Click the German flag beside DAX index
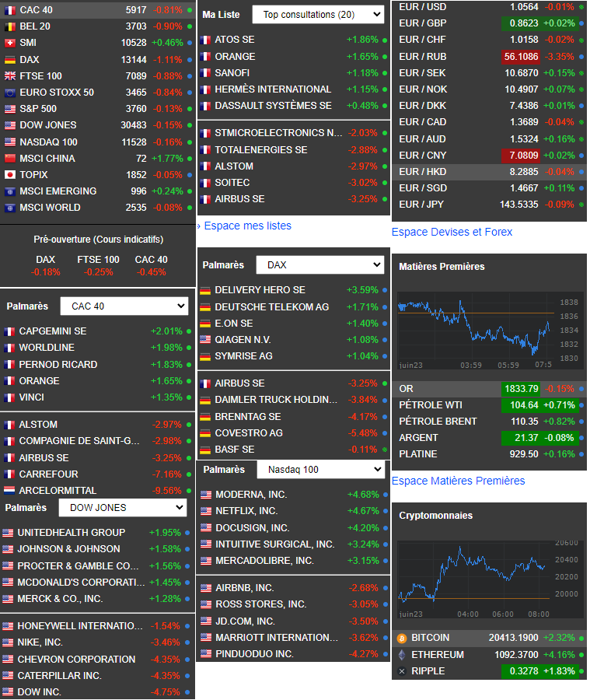The image size is (590, 700). tap(10, 60)
